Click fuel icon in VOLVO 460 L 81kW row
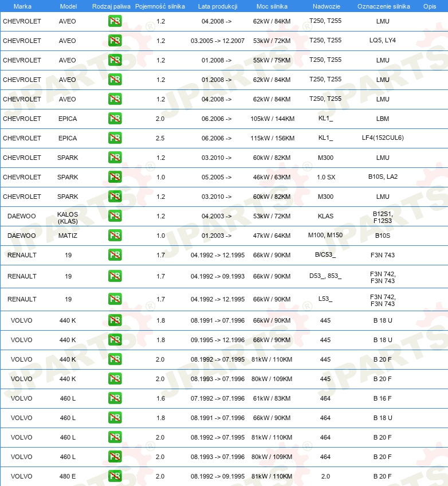The width and height of the screenshot is (448, 486). point(115,437)
